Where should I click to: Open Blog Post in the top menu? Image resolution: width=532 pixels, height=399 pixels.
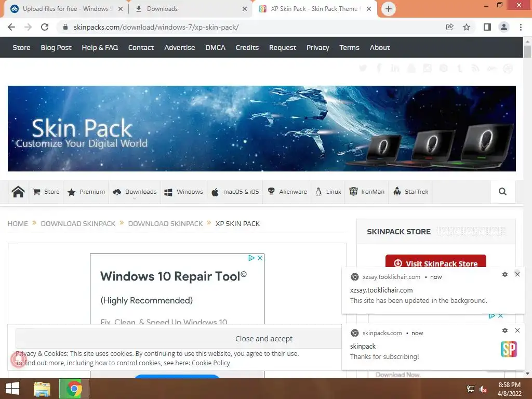coord(56,47)
